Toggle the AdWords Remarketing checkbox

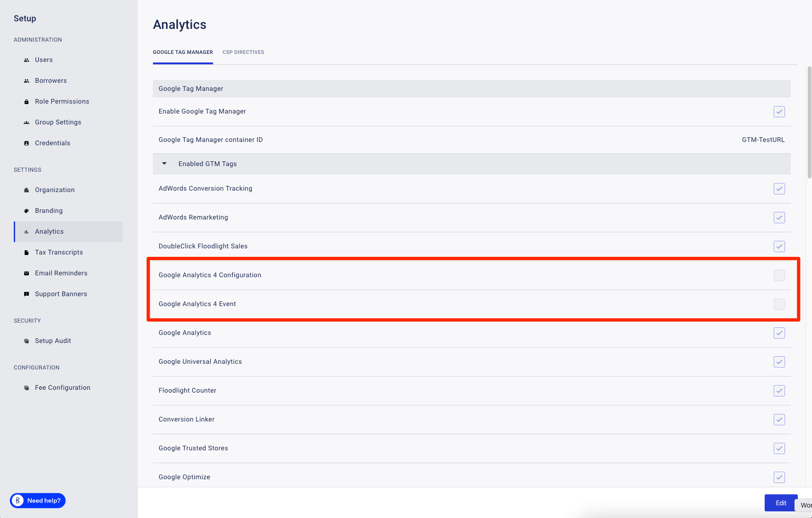(x=779, y=218)
